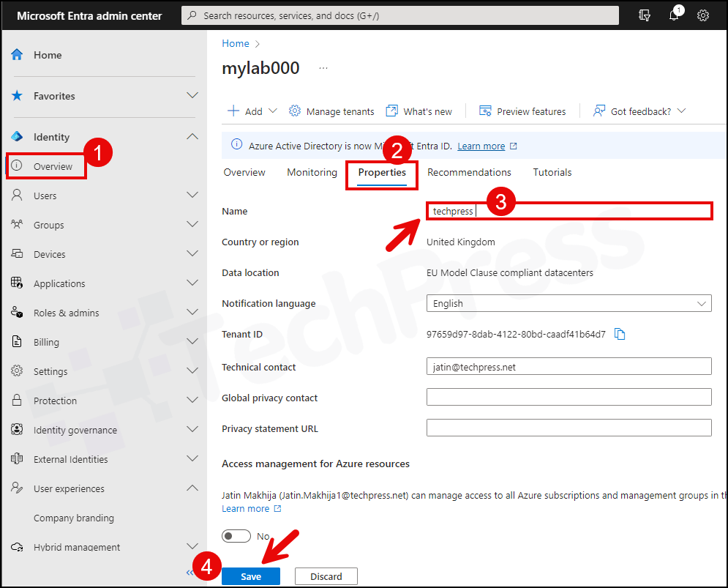Click the Home breadcrumb link
The image size is (728, 588).
point(236,43)
